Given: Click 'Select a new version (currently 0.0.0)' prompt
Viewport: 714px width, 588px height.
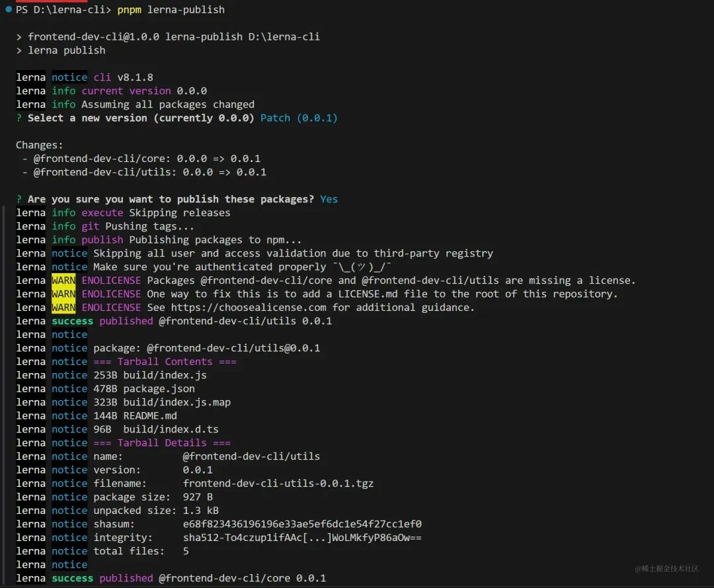Looking at the screenshot, I should pyautogui.click(x=141, y=118).
